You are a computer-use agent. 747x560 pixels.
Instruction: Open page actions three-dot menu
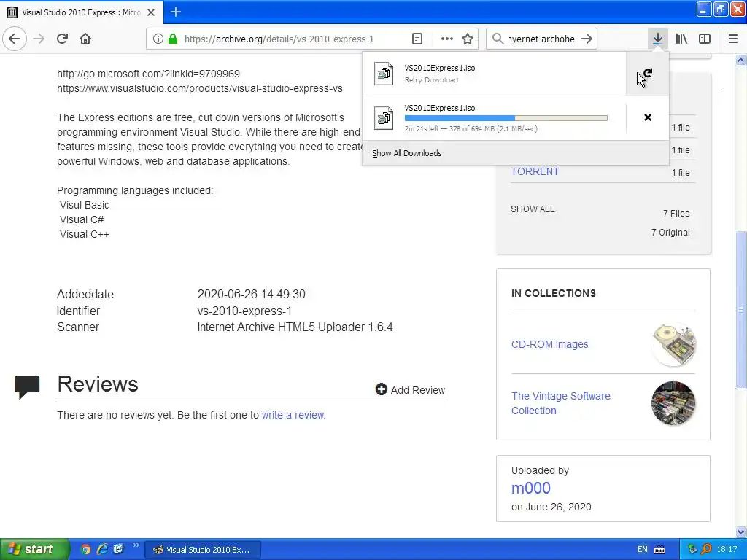[447, 39]
